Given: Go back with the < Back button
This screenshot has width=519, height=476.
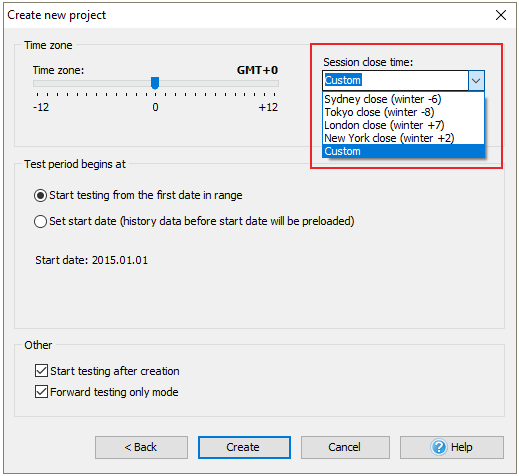Looking at the screenshot, I should (141, 447).
